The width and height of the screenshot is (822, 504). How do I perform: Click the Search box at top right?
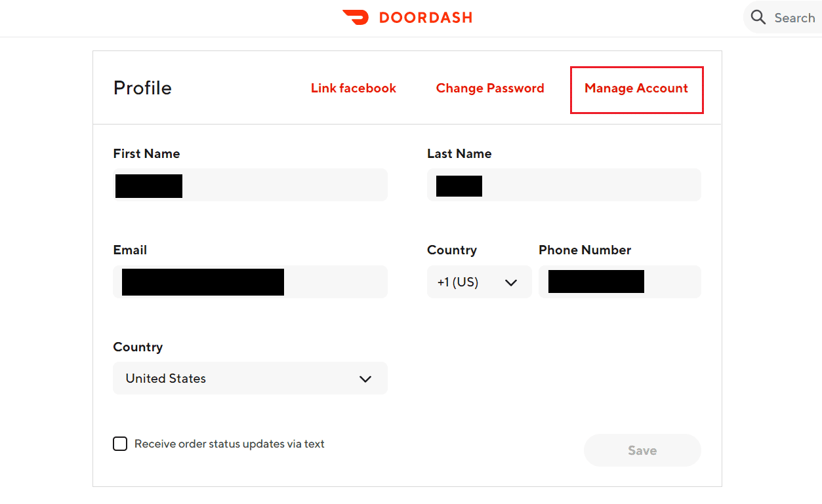click(783, 18)
